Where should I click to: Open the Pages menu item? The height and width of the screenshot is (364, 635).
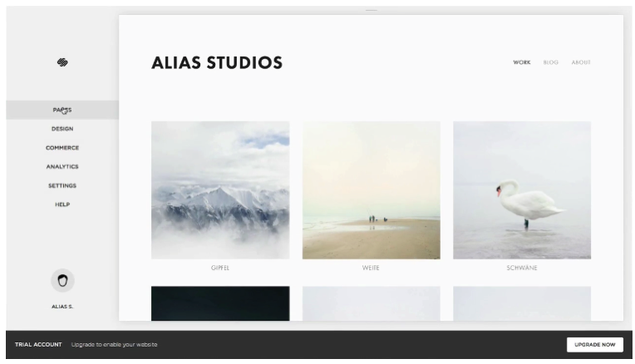(x=62, y=111)
